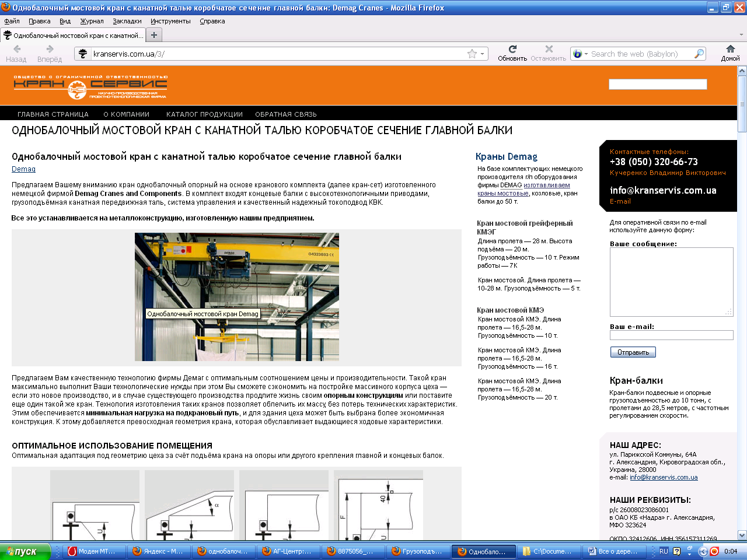747x560 pixels.
Task: Open КАТАЛОГ ПРОДУКЦИИ nav item
Action: point(204,114)
